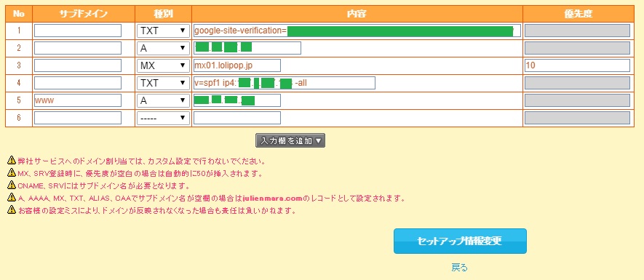Open the type dropdown in row 5
This screenshot has height=280, width=644.
(x=163, y=100)
